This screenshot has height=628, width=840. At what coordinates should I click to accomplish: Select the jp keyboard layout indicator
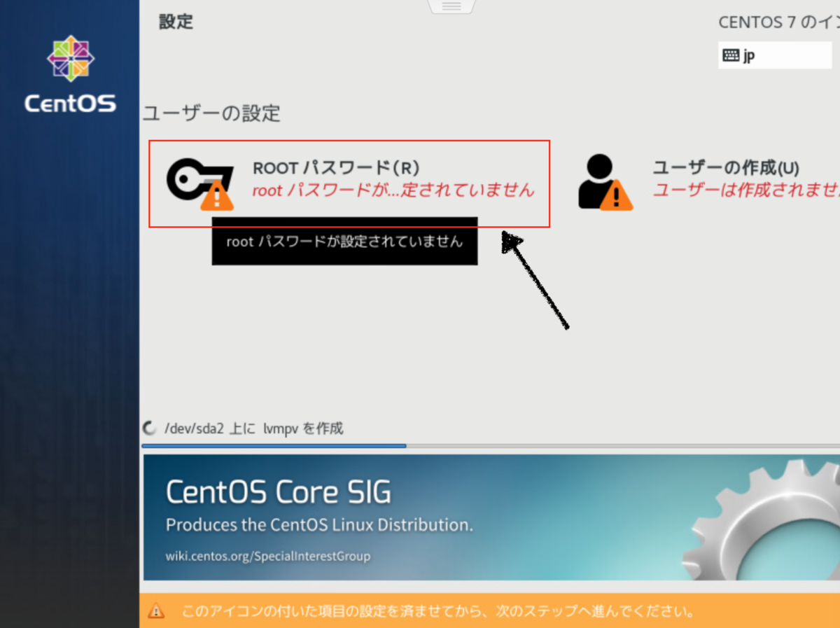coord(775,56)
